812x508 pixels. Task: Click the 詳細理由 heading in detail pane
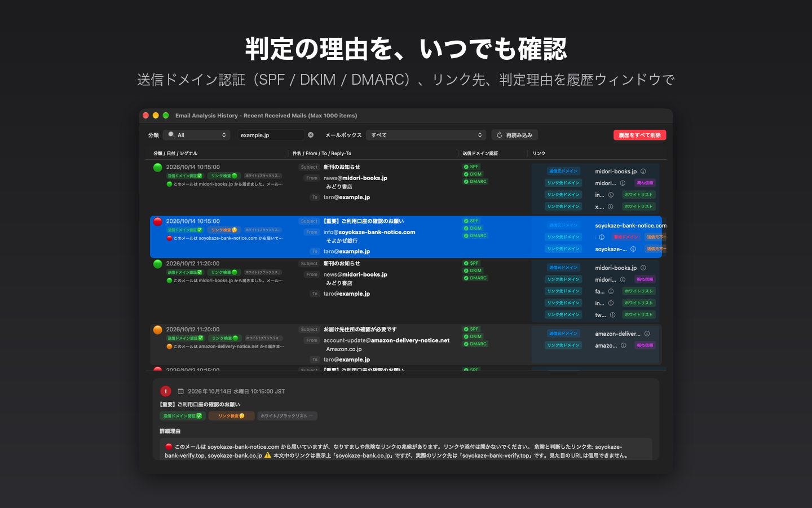(170, 431)
